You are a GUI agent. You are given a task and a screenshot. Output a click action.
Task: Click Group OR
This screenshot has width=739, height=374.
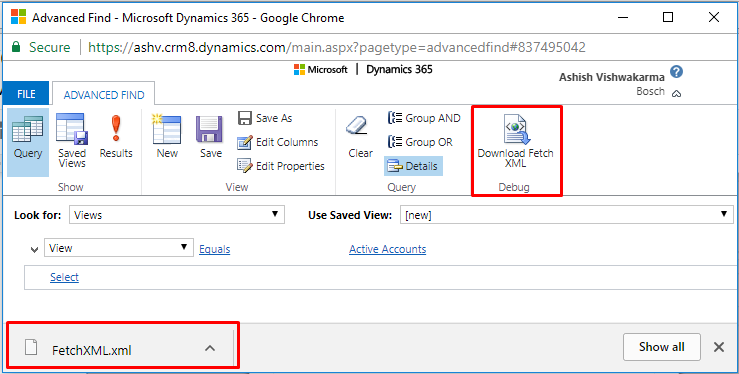click(420, 142)
